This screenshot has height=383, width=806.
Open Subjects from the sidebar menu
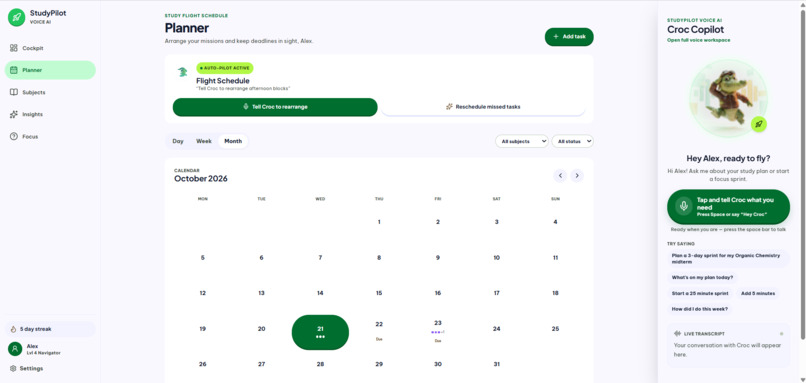(x=50, y=92)
